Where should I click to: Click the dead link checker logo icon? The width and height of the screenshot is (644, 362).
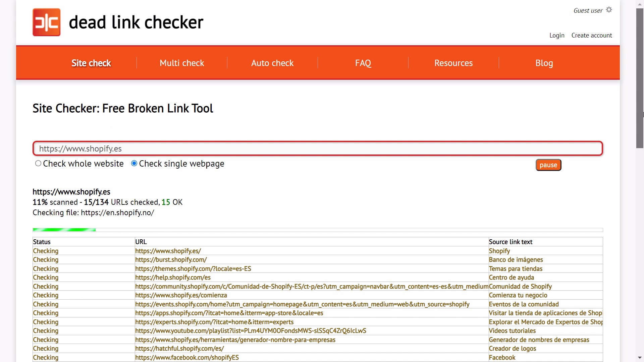pyautogui.click(x=46, y=22)
